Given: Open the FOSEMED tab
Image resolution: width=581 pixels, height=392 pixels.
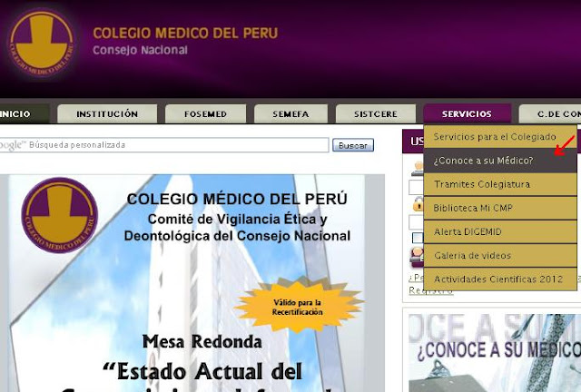Looking at the screenshot, I should tap(205, 113).
